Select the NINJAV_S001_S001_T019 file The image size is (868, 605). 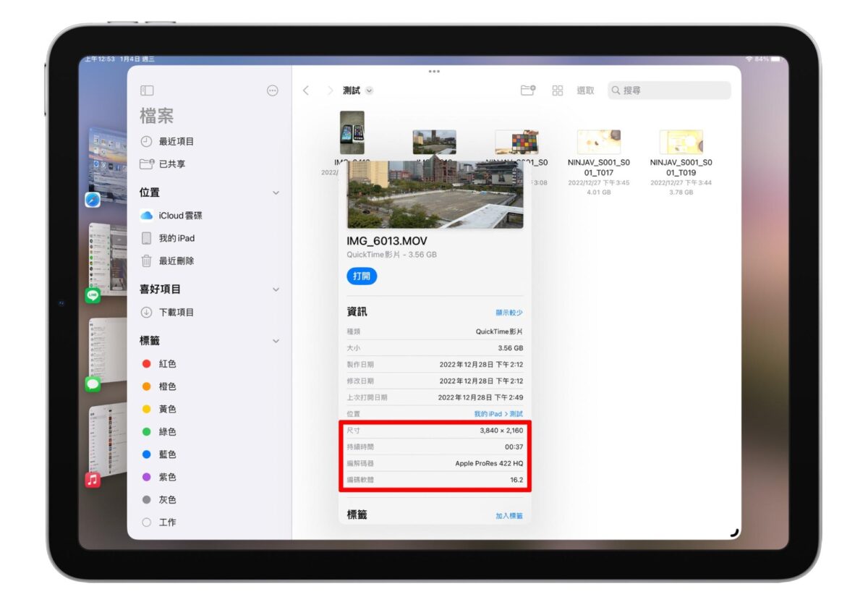point(681,163)
